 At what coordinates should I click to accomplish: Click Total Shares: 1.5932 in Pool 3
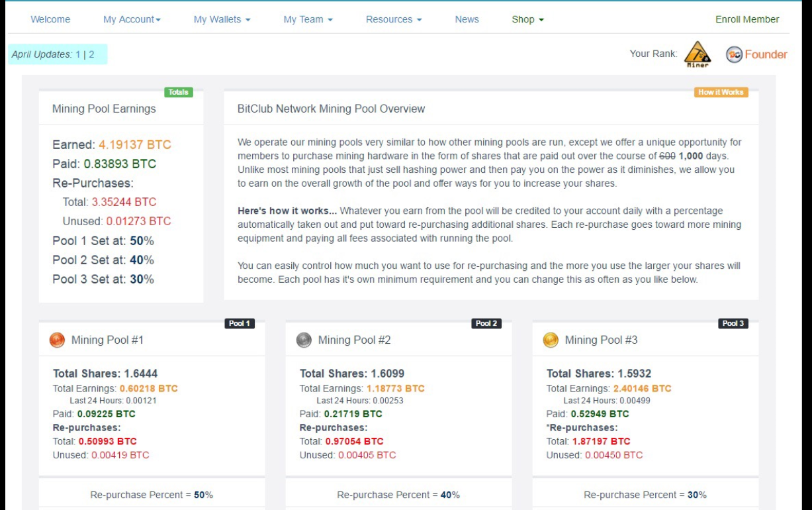tap(599, 374)
